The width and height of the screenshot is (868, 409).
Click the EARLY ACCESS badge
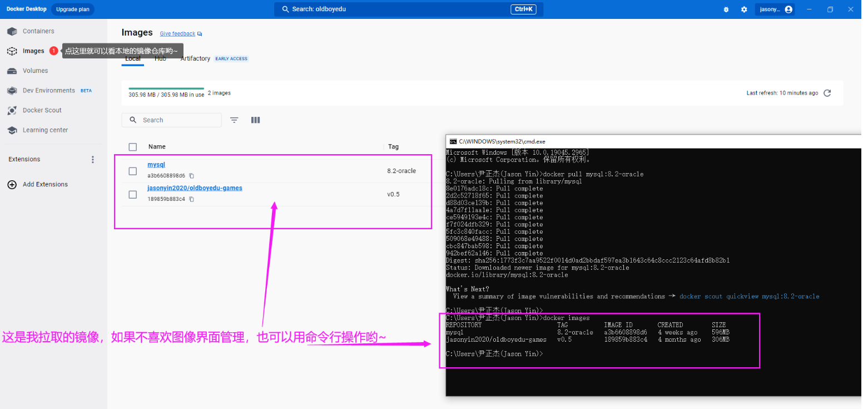coord(231,59)
